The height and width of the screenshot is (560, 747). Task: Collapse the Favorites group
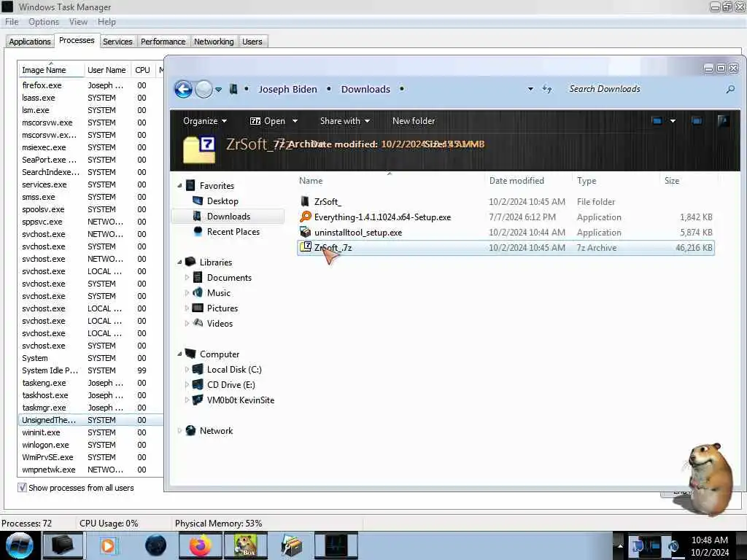179,186
